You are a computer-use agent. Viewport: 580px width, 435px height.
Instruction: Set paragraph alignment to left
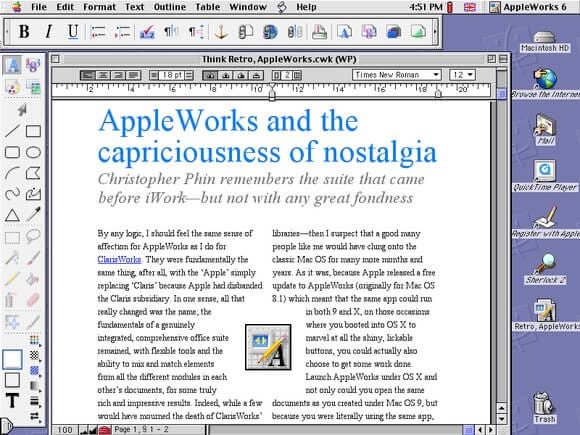88,75
